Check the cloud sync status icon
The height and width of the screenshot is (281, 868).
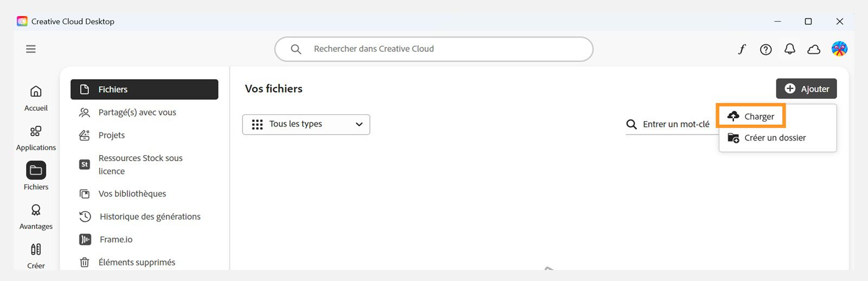pyautogui.click(x=814, y=49)
